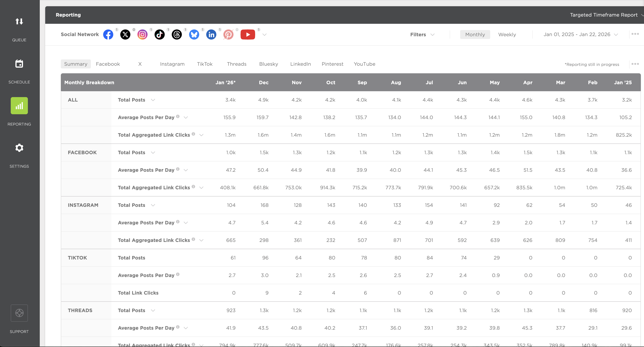Viewport: 644px width, 347px height.
Task: Switch to the LinkedIn report tab
Action: point(300,64)
